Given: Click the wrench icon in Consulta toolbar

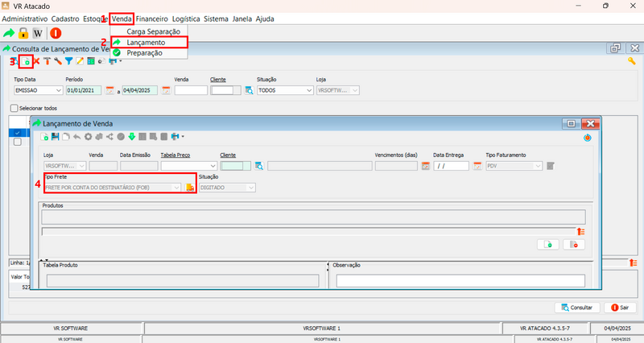Looking at the screenshot, I should (58, 61).
